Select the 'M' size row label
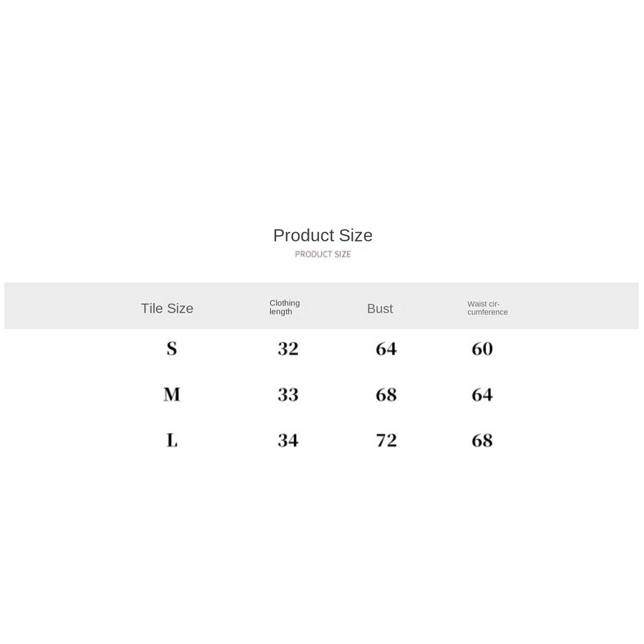 172,394
